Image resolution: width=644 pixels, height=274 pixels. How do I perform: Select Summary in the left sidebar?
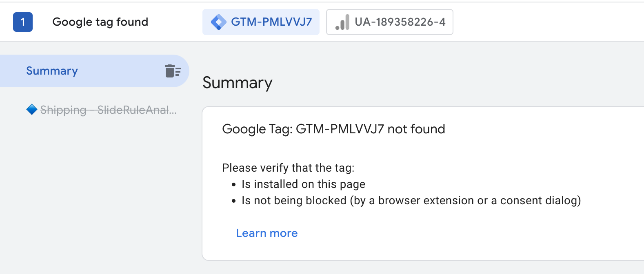pyautogui.click(x=52, y=71)
